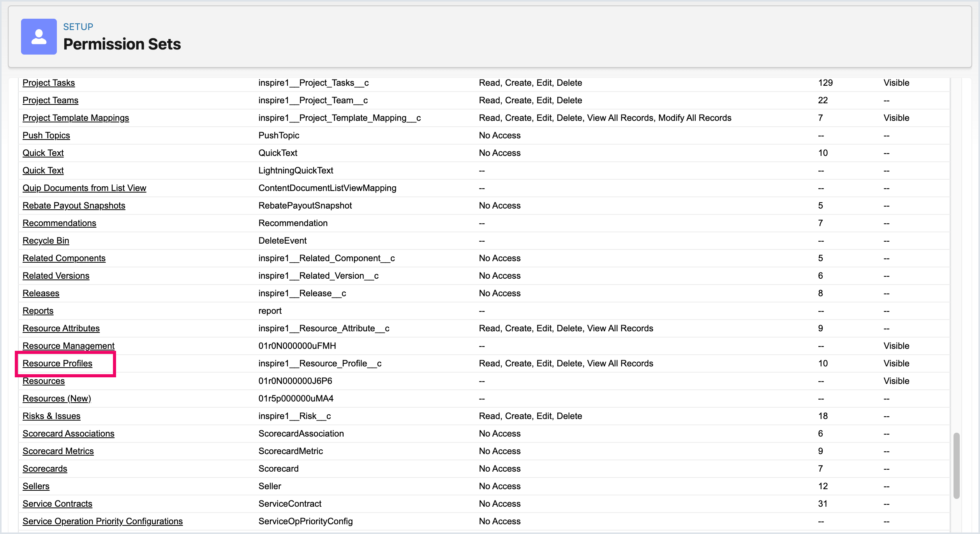Viewport: 980px width, 534px height.
Task: Click the Permission Sets page title
Action: [x=122, y=44]
